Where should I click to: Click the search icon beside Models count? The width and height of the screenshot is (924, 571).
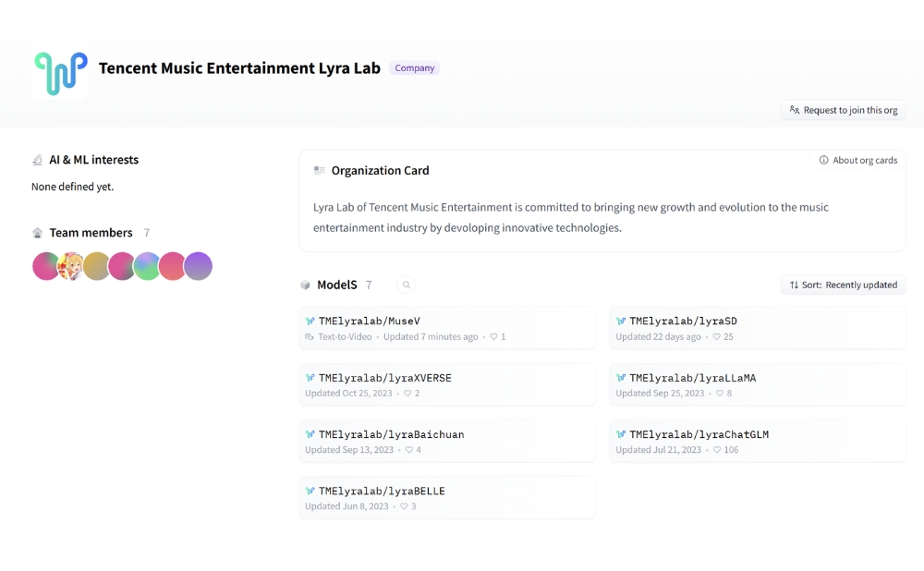pos(406,285)
